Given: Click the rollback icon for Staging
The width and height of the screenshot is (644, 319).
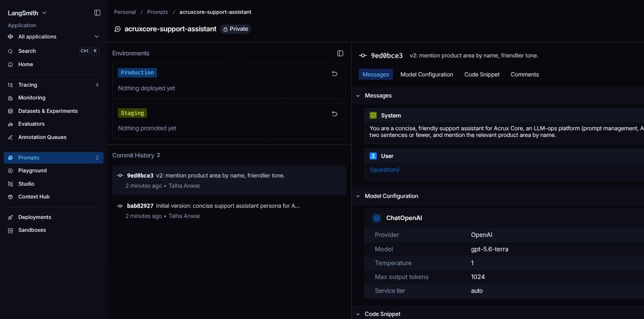Looking at the screenshot, I should click(334, 113).
